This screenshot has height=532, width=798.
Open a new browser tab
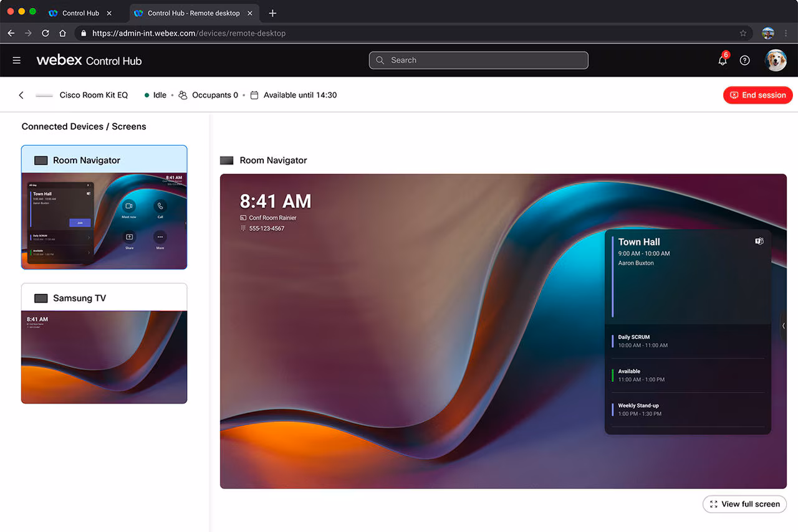pyautogui.click(x=272, y=13)
